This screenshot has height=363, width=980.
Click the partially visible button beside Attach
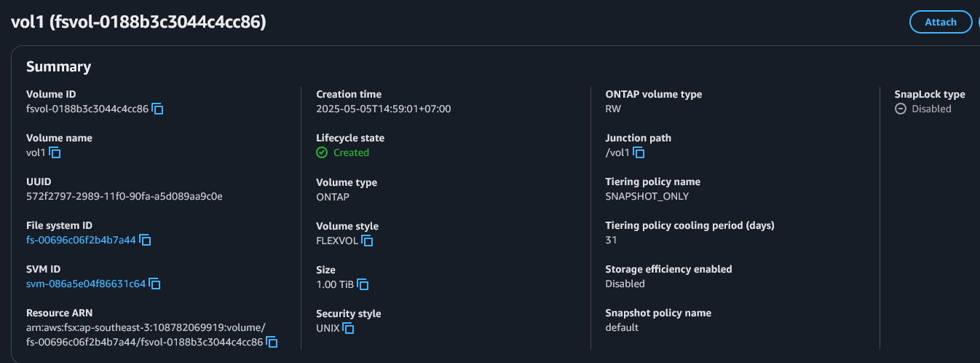978,22
